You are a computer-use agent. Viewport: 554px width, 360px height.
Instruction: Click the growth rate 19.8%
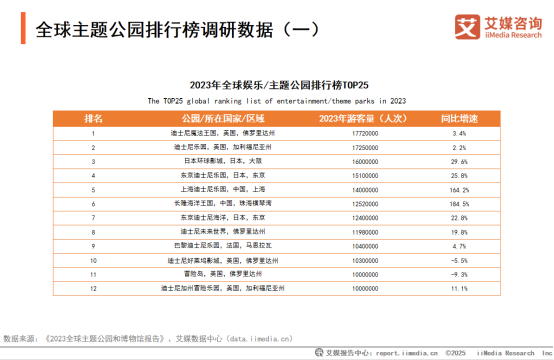pyautogui.click(x=459, y=232)
